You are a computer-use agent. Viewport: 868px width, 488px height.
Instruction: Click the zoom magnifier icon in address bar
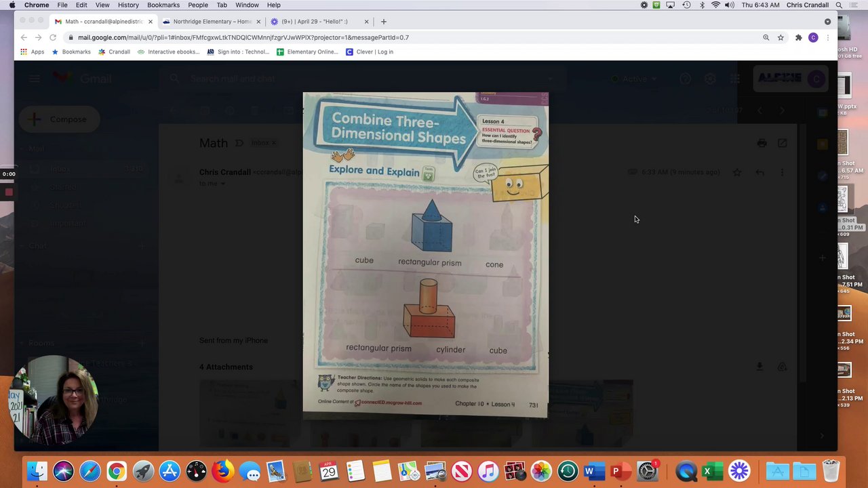coord(766,37)
